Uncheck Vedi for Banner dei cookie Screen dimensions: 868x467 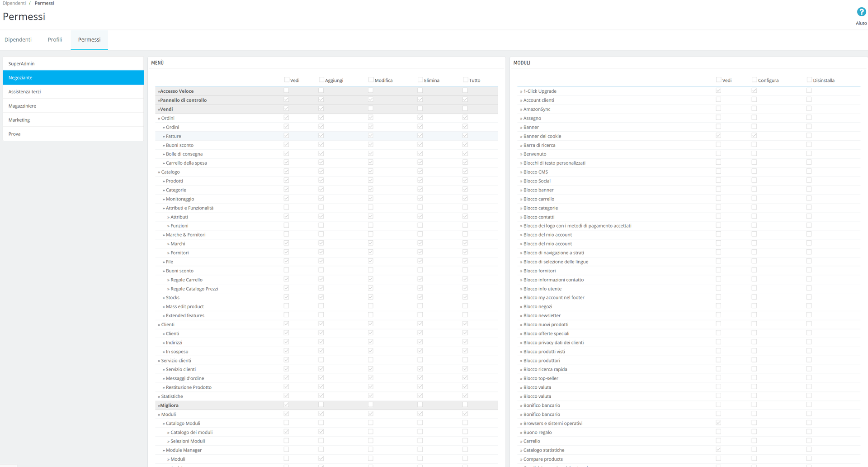click(718, 135)
